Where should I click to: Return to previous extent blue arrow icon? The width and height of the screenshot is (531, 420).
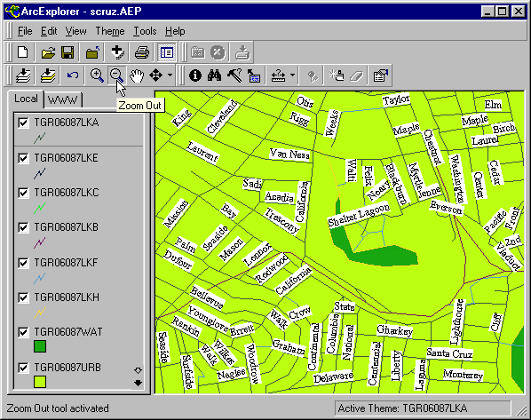tap(73, 75)
